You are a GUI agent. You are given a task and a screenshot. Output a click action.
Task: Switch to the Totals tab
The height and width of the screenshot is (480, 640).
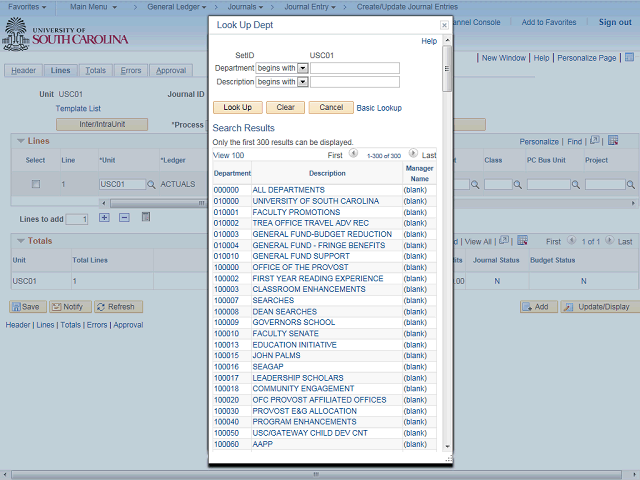click(96, 71)
